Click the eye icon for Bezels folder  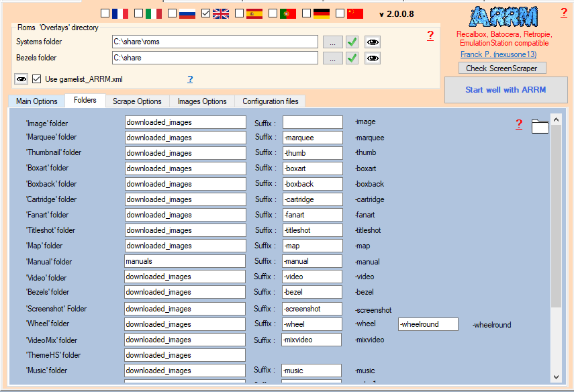[373, 58]
